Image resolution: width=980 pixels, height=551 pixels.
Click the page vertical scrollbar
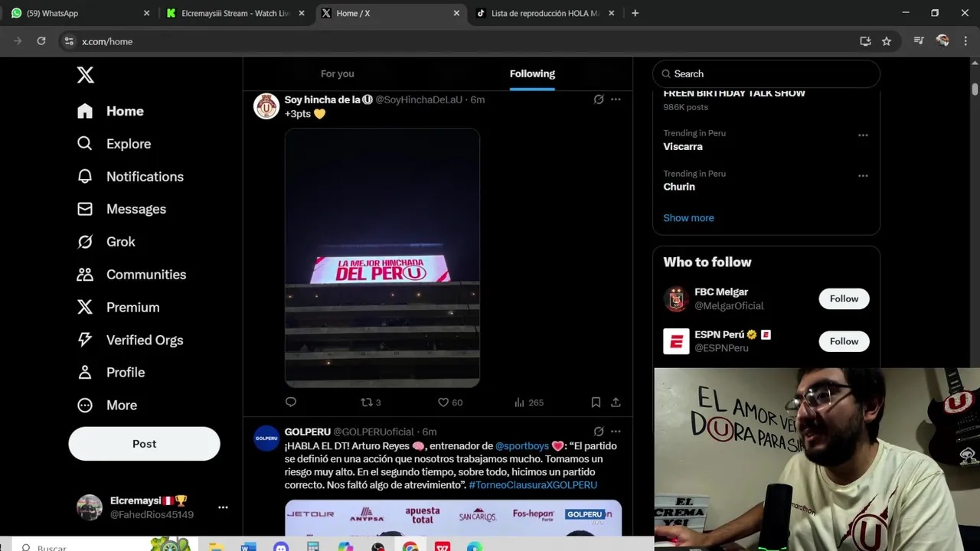click(x=975, y=89)
